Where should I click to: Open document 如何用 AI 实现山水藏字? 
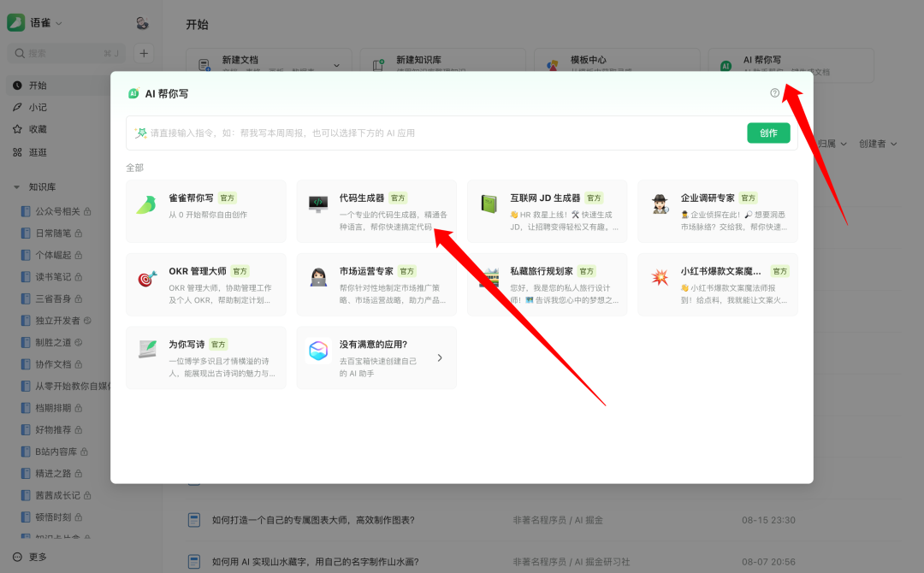[x=315, y=562]
